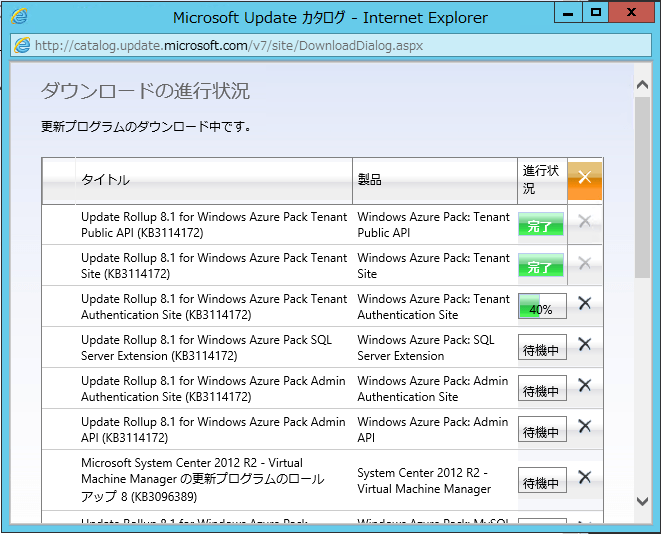The height and width of the screenshot is (534, 661).
Task: Select the Virtual Machine Manager (KB3096389) title
Action: point(203,479)
